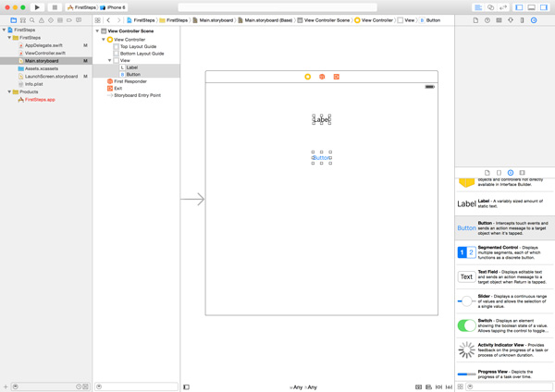
Task: Show the Connections inspector
Action: (534, 20)
